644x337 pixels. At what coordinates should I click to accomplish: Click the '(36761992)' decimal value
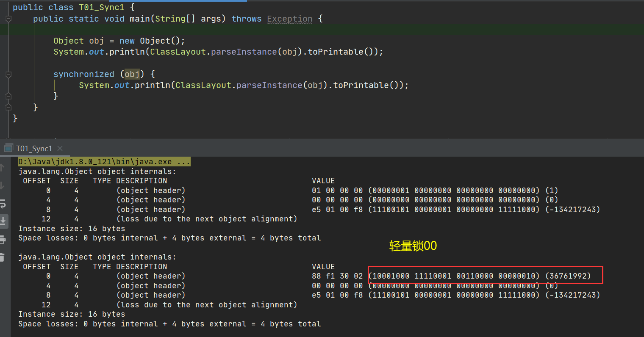pyautogui.click(x=568, y=276)
